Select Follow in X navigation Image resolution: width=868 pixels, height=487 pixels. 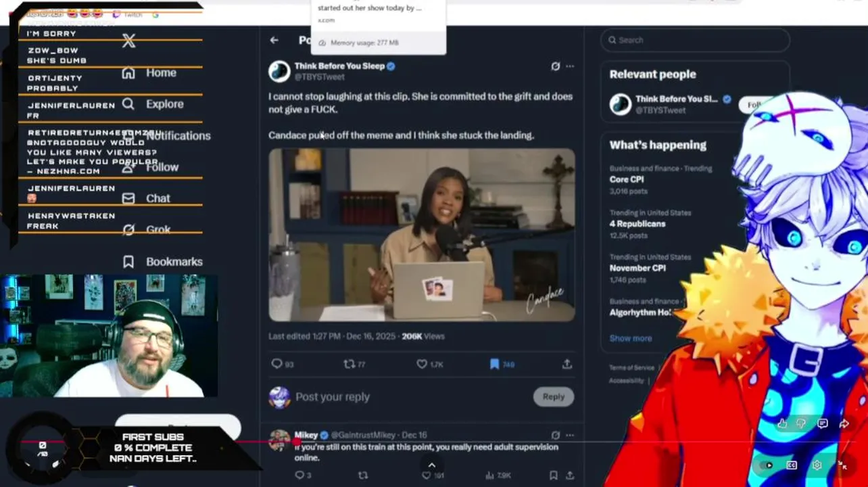pos(162,167)
